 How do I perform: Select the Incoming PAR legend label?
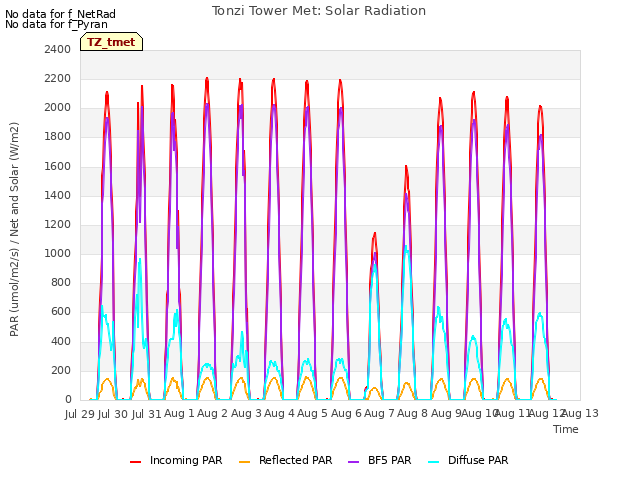coord(186,460)
